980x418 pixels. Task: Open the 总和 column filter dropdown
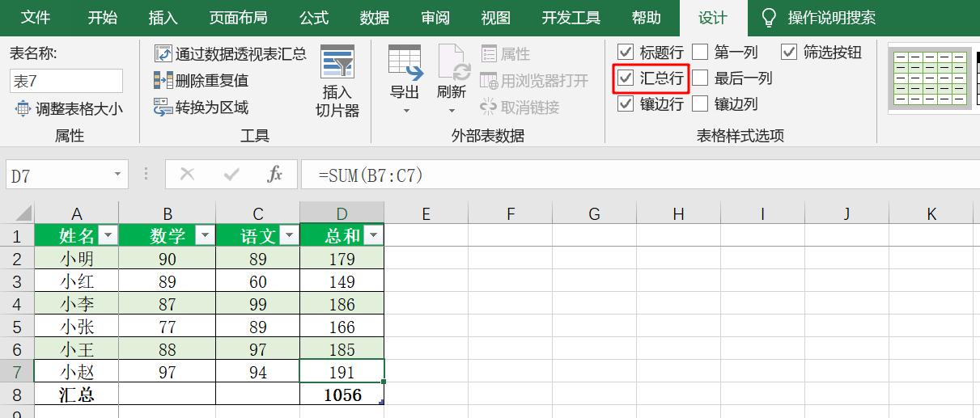pos(373,235)
